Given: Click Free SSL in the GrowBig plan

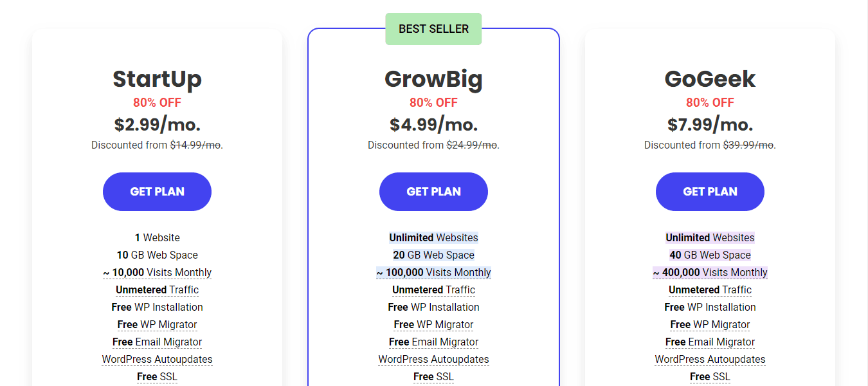Looking at the screenshot, I should point(433,377).
